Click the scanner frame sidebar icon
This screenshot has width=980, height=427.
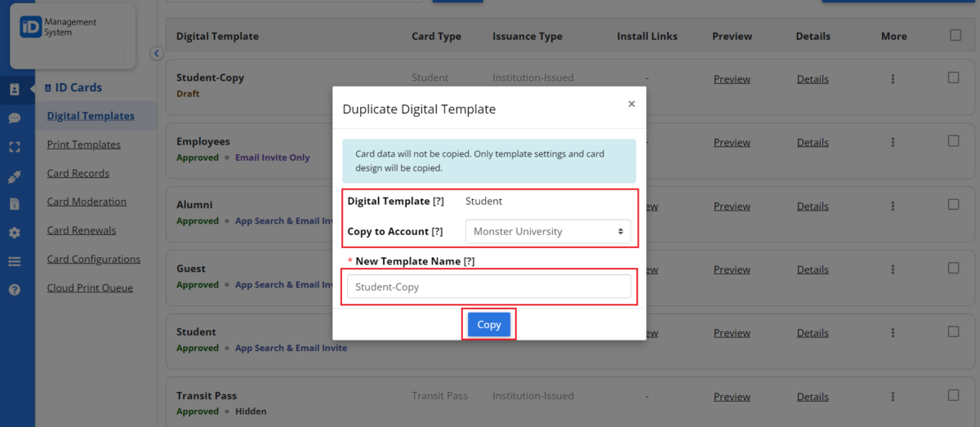[x=15, y=147]
